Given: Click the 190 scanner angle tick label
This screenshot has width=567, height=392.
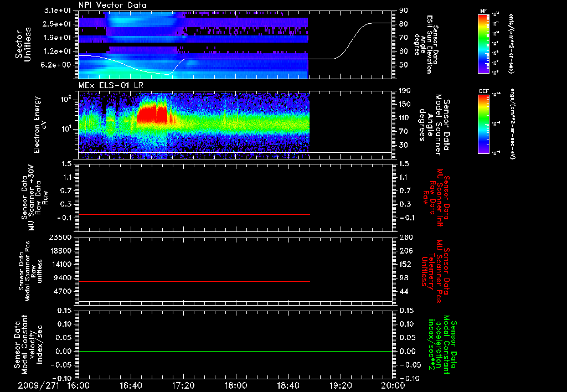Looking at the screenshot, I should pos(405,91).
